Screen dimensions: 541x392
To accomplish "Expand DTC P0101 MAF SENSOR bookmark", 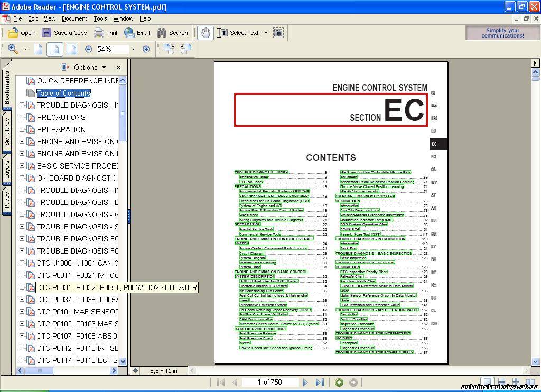I will 22,311.
